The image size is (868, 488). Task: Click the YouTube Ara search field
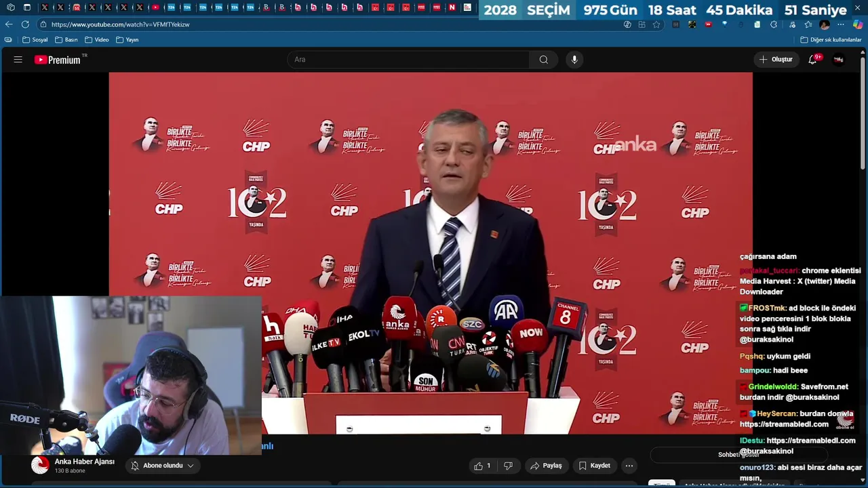click(409, 60)
